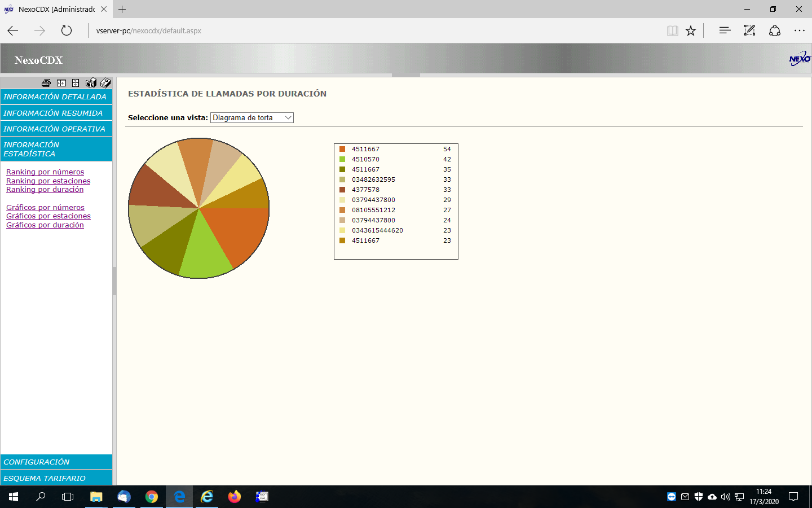Click the sidebar splitter handle
The image size is (812, 508).
(x=114, y=281)
